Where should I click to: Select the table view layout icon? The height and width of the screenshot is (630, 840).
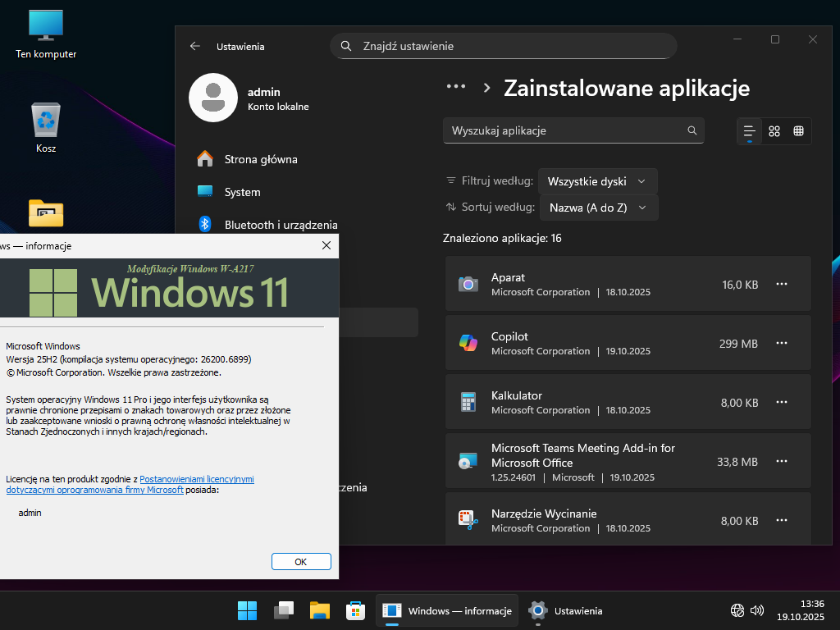click(798, 131)
